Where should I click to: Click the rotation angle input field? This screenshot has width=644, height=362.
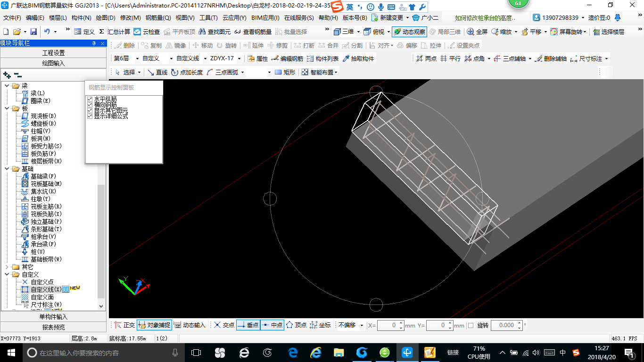pyautogui.click(x=504, y=325)
